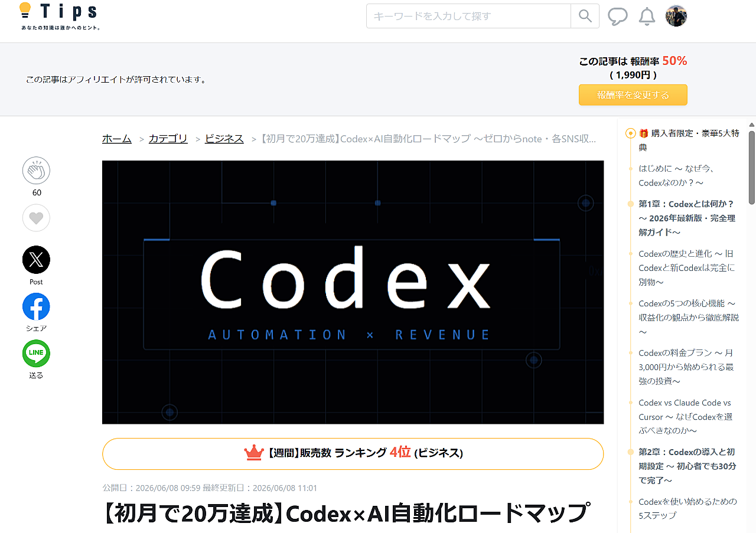Click the 【初月で20万達成】 article title heading
756x533 pixels.
coord(347,514)
